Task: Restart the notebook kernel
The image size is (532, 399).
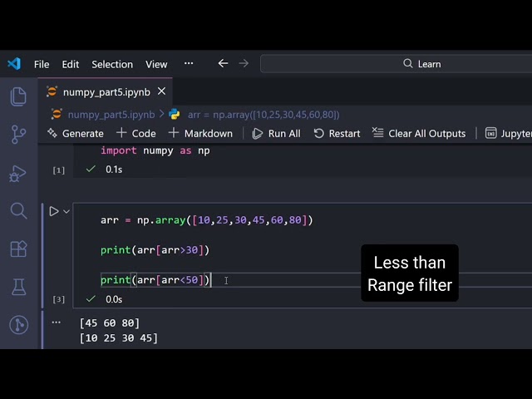Action: pos(337,133)
